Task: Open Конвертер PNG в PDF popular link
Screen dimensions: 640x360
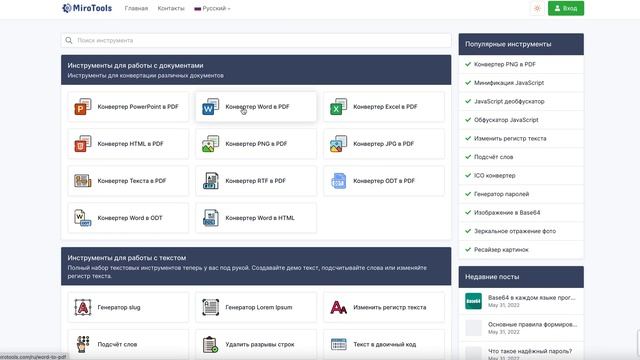Action: 504,64
